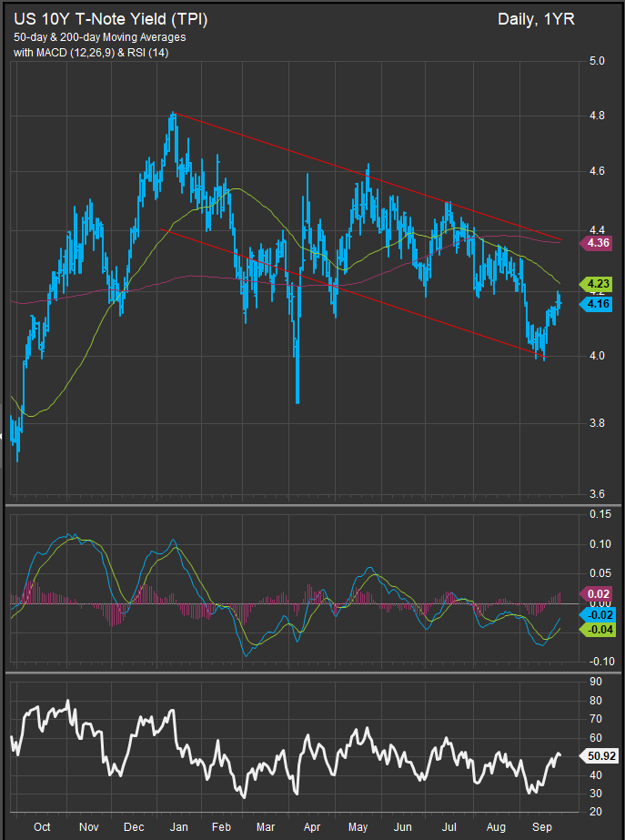Click the January yield peak near 4.8
The height and width of the screenshot is (840, 625).
(x=172, y=115)
